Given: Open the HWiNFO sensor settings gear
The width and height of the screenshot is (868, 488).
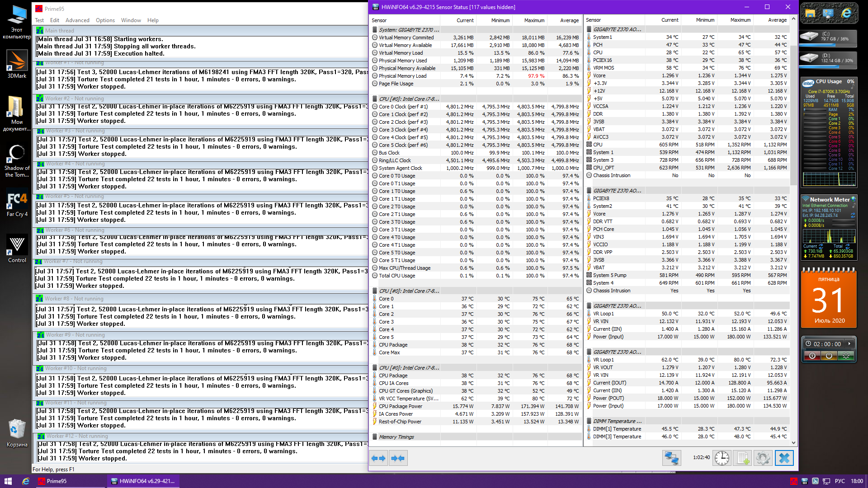Looking at the screenshot, I should click(763, 458).
